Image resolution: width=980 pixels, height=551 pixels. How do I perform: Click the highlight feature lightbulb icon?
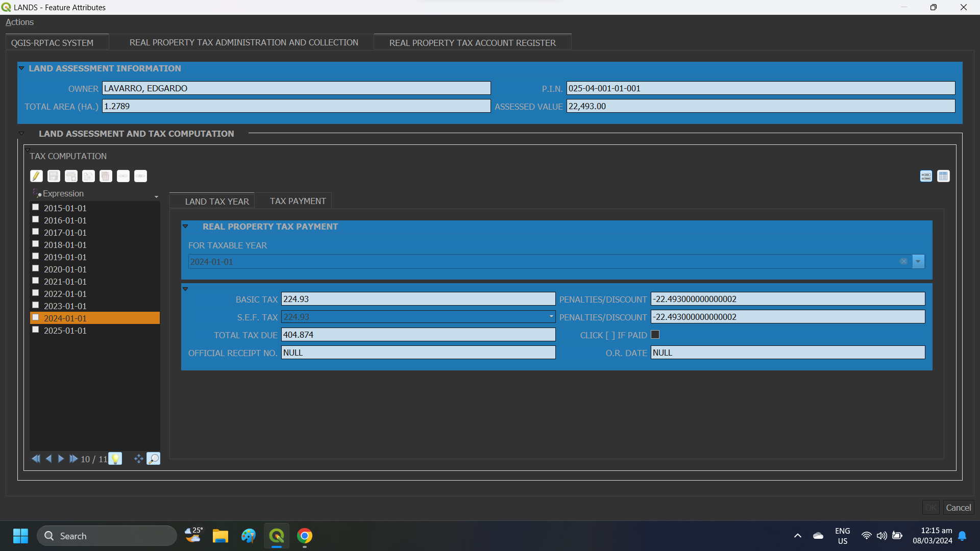click(115, 458)
